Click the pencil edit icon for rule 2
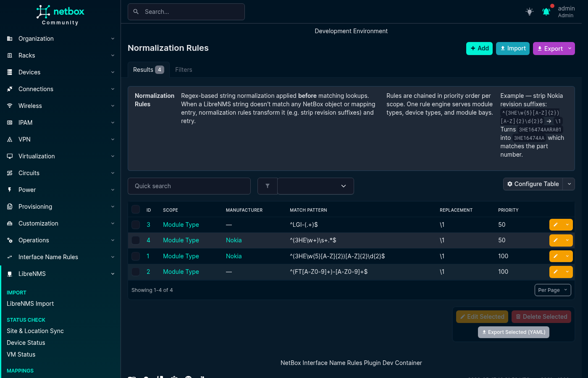This screenshot has height=378, width=588. (x=555, y=272)
